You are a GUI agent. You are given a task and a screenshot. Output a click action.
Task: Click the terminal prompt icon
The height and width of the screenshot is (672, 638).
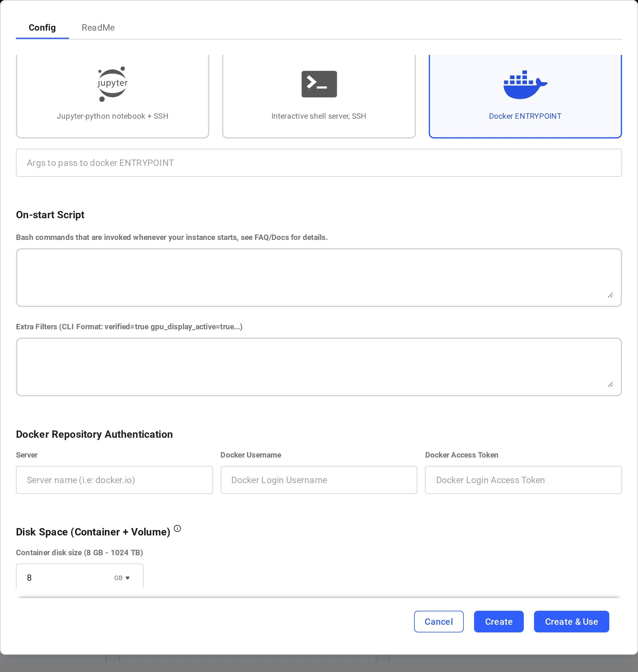(x=319, y=84)
